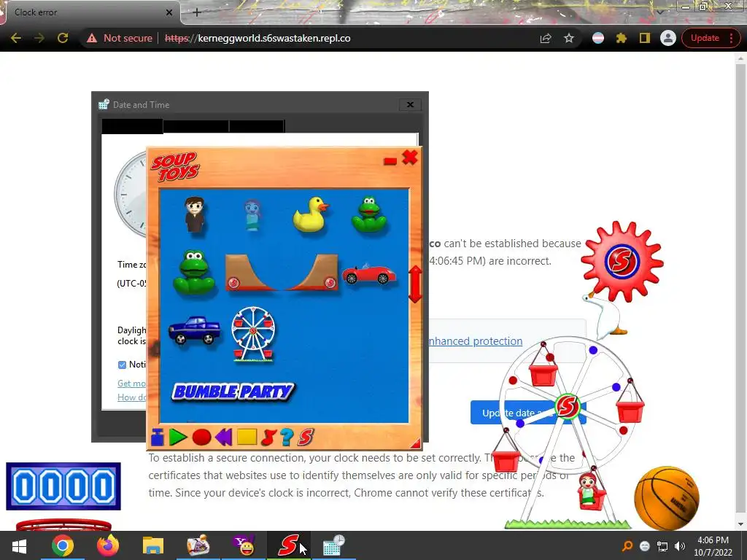Click the red resize corner of Soup Toys
The image size is (747, 560).
417,444
